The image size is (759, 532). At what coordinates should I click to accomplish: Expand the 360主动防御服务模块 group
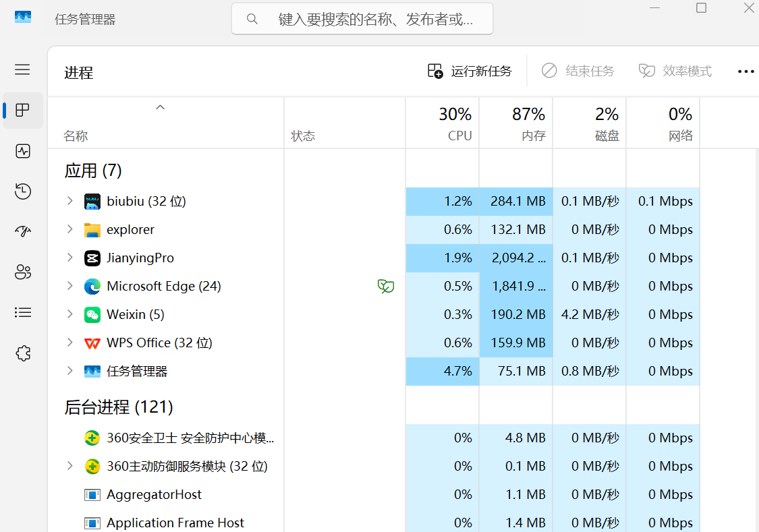pos(69,466)
